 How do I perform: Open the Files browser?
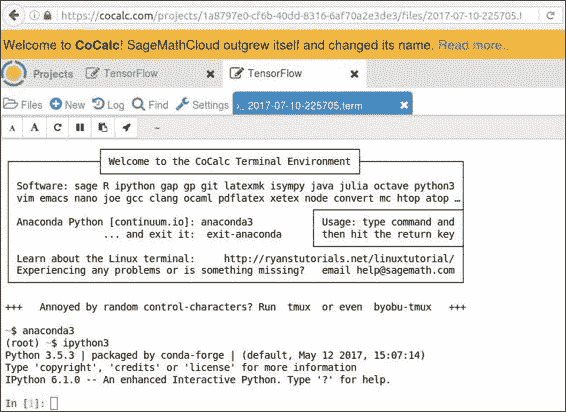coord(23,105)
